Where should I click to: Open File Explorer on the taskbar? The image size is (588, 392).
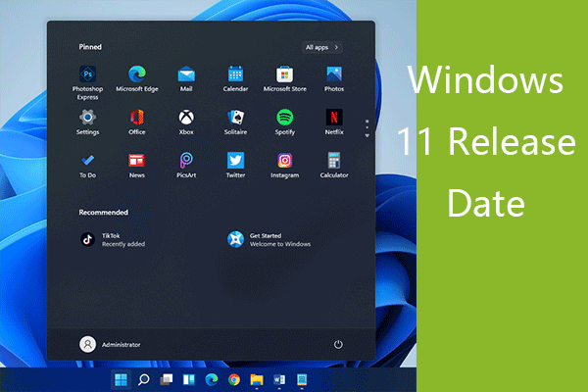coord(257,380)
